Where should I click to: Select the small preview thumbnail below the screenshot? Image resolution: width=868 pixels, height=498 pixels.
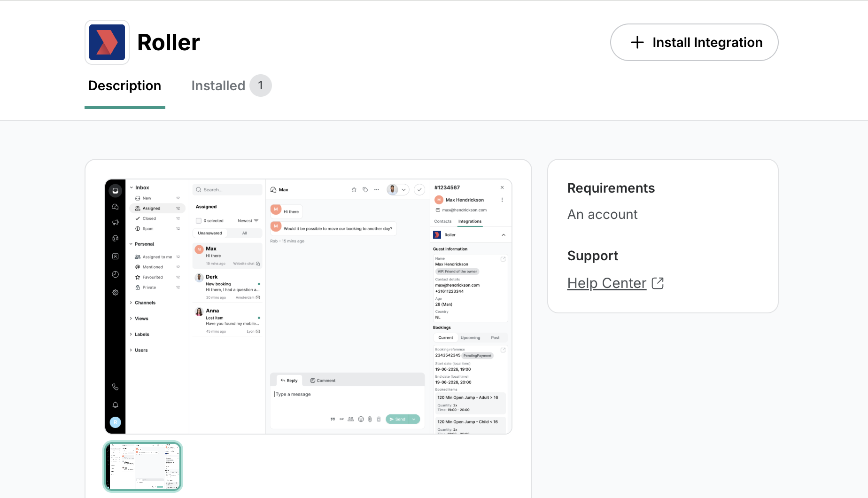(143, 467)
